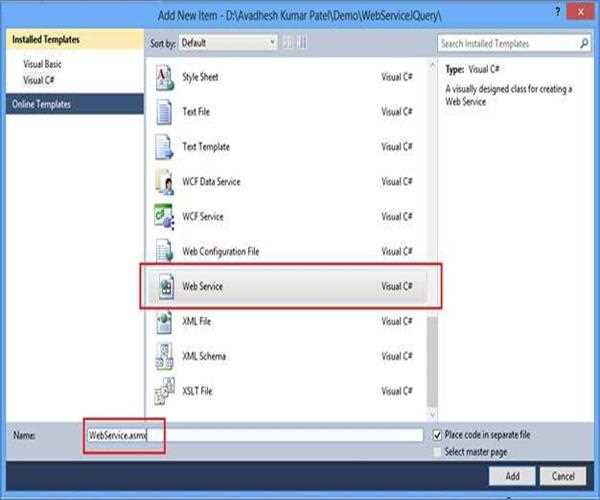Click the search magnifier icon

click(x=584, y=44)
